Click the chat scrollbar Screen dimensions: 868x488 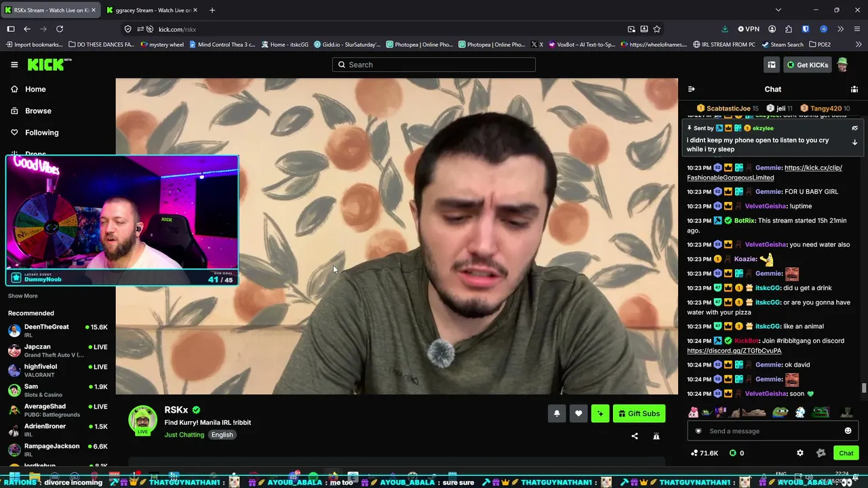[x=864, y=388]
